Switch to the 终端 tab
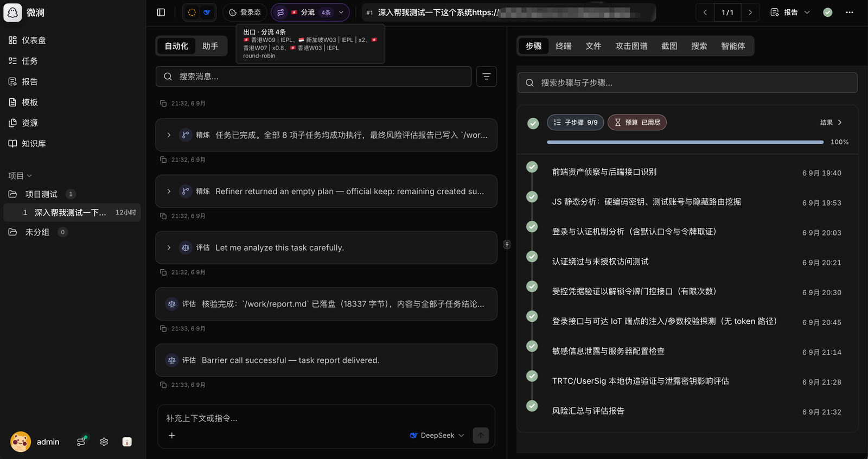Viewport: 868px width, 459px height. pyautogui.click(x=564, y=46)
